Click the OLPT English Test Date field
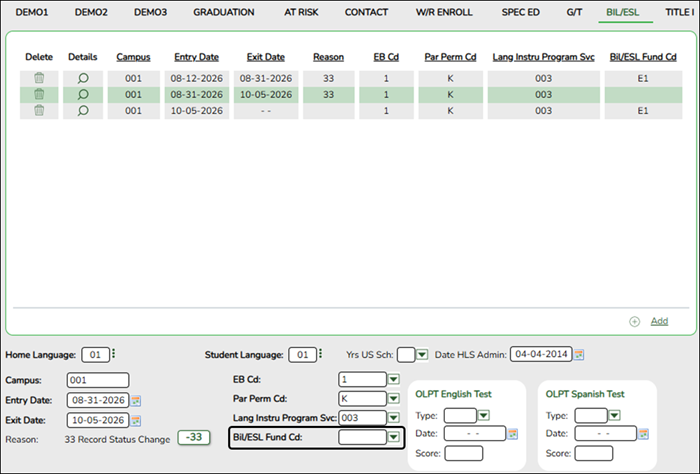 [x=475, y=434]
